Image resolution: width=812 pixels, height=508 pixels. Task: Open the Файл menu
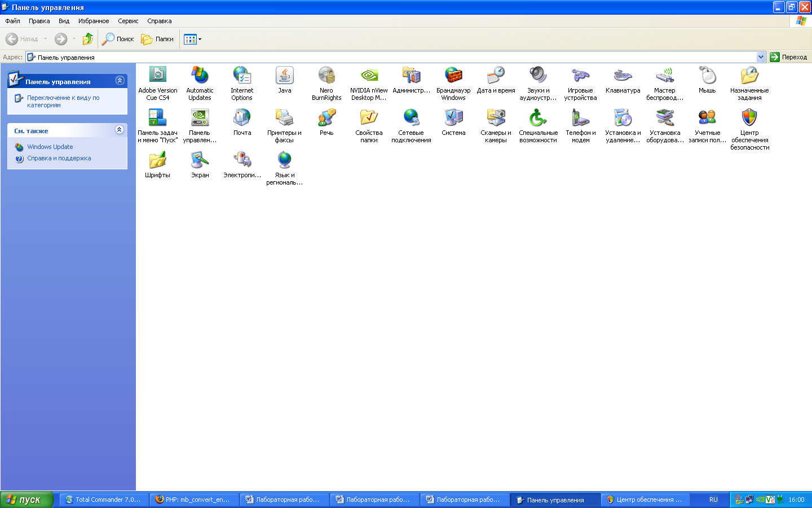pos(12,21)
